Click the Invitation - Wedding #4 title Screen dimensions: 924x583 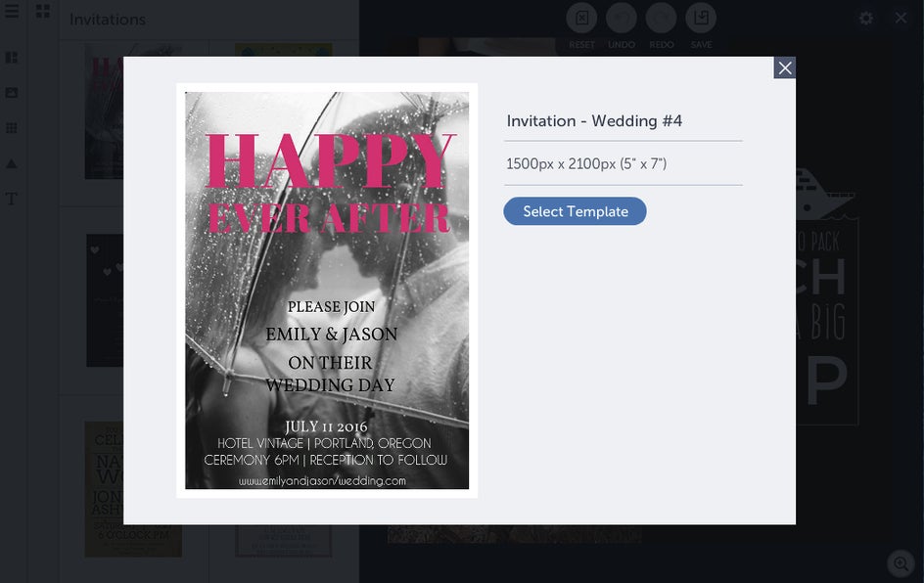pyautogui.click(x=594, y=120)
